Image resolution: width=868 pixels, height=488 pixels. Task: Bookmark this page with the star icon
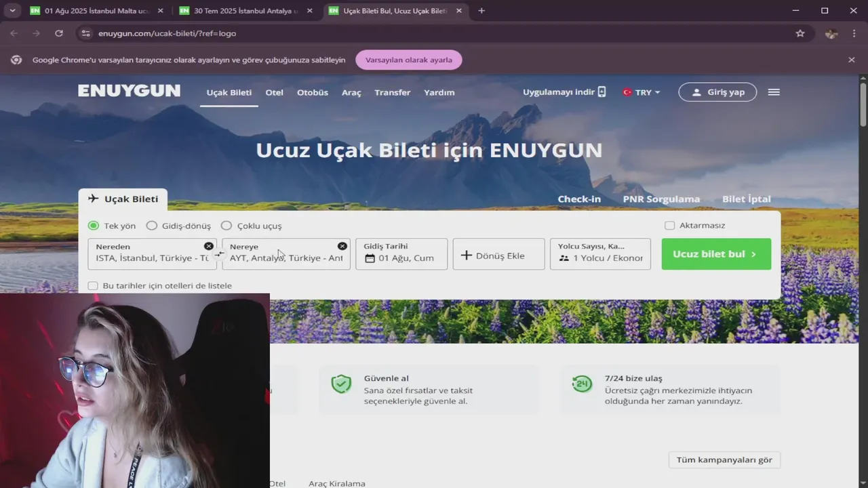[800, 33]
